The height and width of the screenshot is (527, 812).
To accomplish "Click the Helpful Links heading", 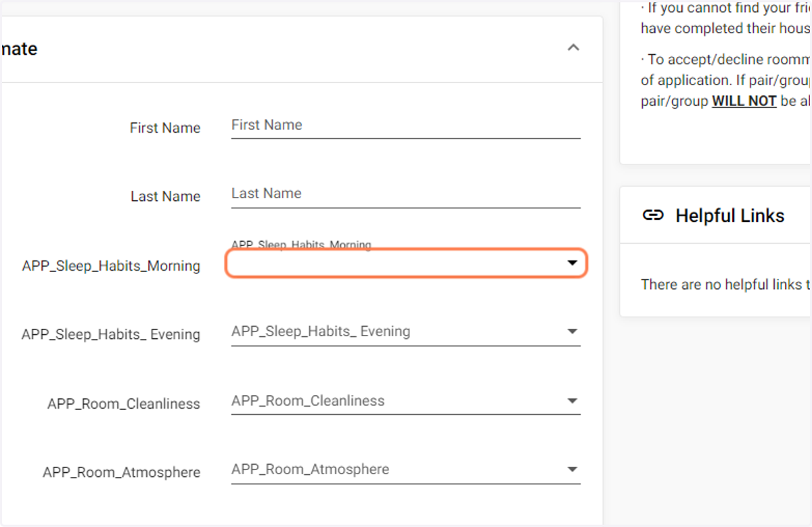I will tap(730, 216).
